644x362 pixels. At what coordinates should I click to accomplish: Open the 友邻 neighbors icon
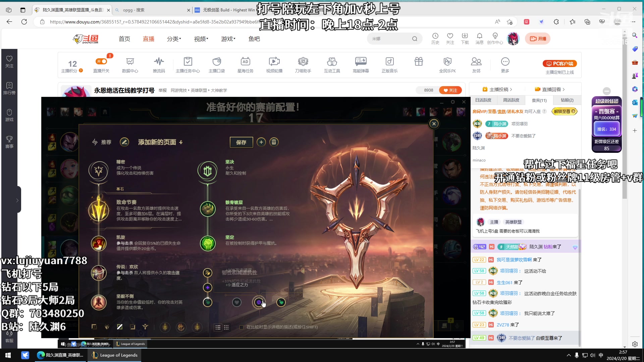point(476,65)
